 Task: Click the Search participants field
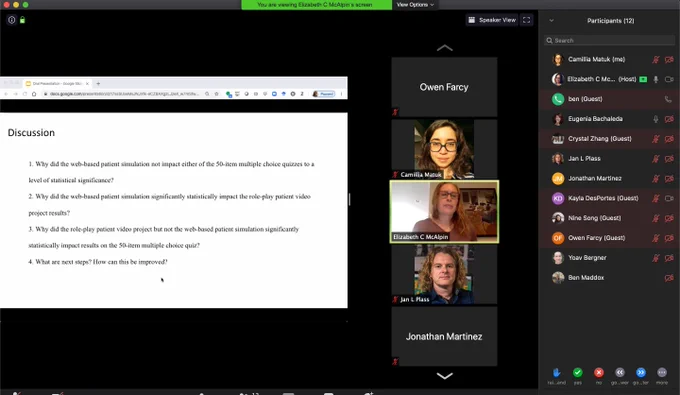[609, 40]
